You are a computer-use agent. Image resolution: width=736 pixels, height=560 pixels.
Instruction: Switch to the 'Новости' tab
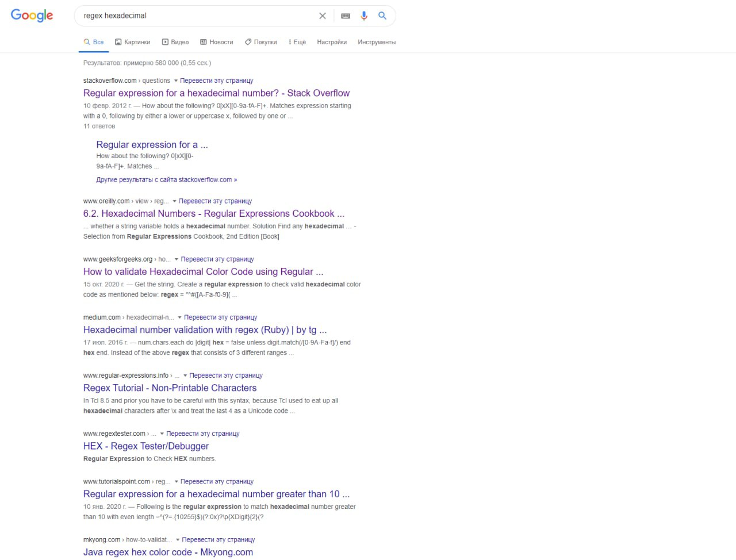coord(217,42)
